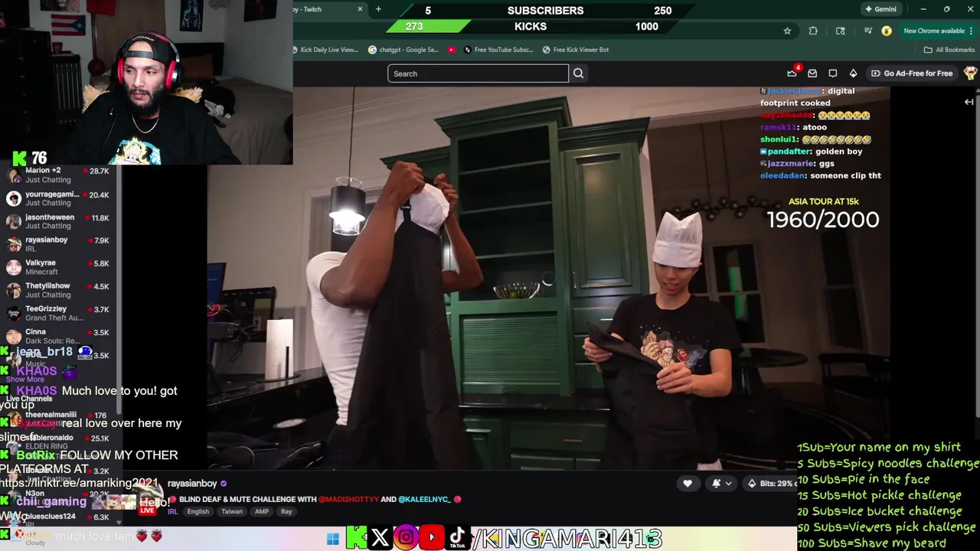Open Thetylilshow channel in sidebar
Screen dimensions: 980x551
pos(58,290)
